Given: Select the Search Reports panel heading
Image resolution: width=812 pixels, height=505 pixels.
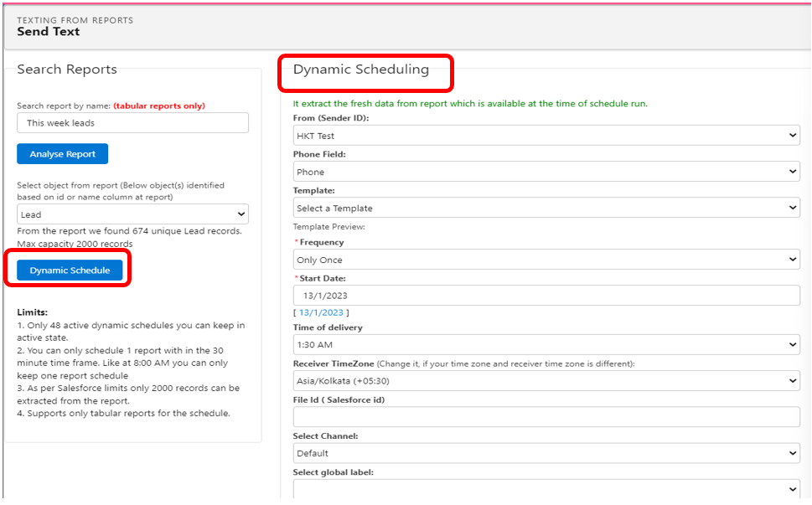Looking at the screenshot, I should point(67,70).
